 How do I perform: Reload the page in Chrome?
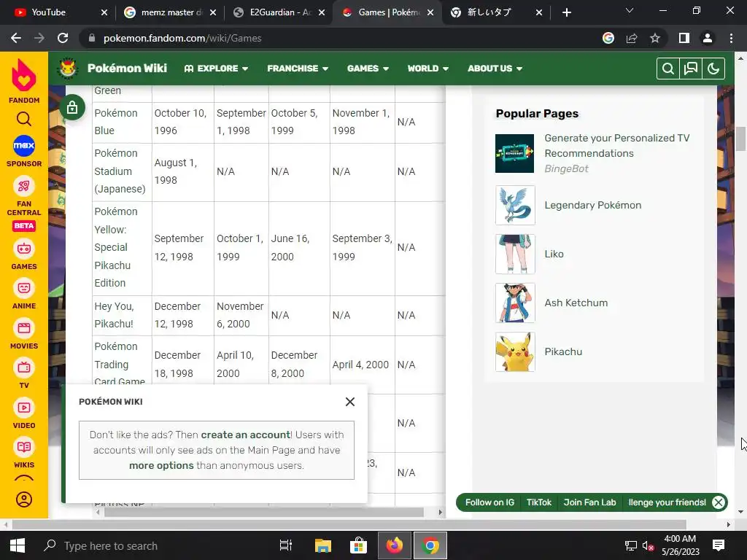63,38
